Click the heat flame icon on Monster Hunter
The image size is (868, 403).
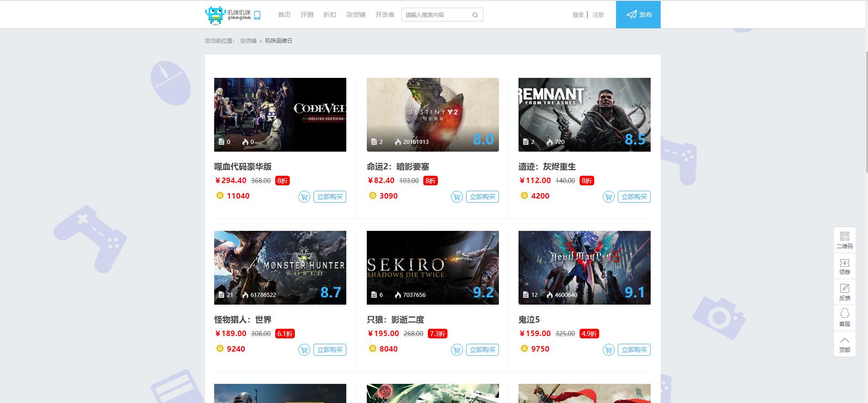(x=245, y=295)
